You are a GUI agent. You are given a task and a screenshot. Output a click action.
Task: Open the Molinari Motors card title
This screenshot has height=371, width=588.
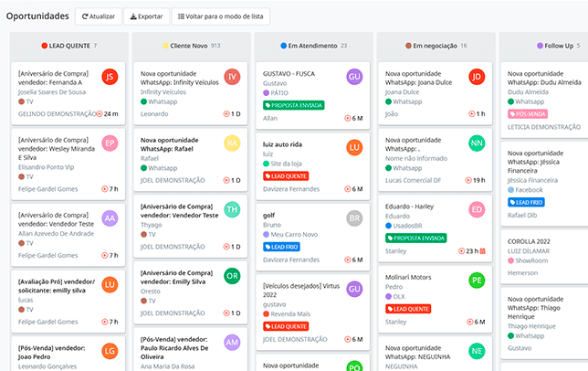click(x=408, y=277)
